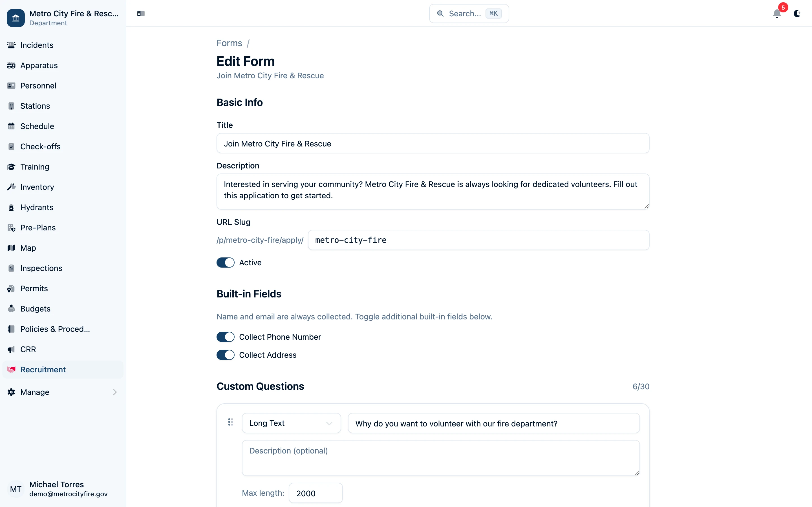Turn off Collect Phone Number toggle

point(226,337)
